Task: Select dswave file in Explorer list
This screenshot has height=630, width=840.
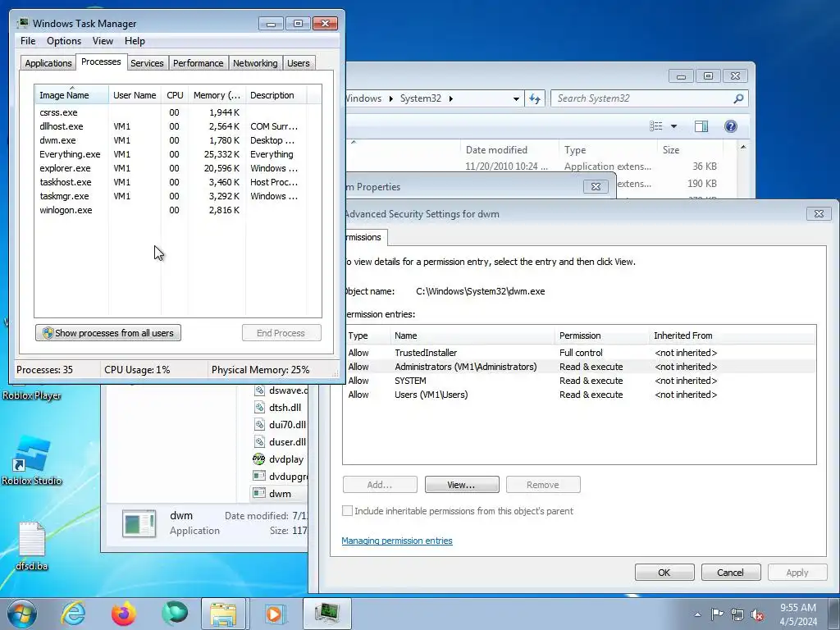Action: [x=280, y=390]
